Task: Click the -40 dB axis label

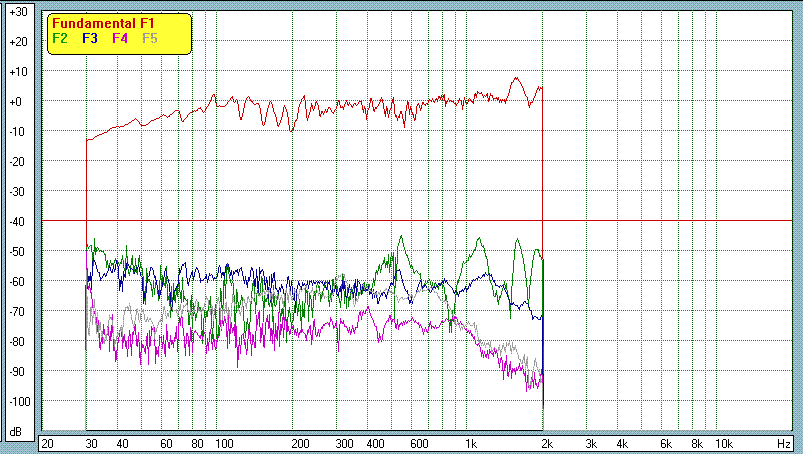Action: [x=17, y=222]
